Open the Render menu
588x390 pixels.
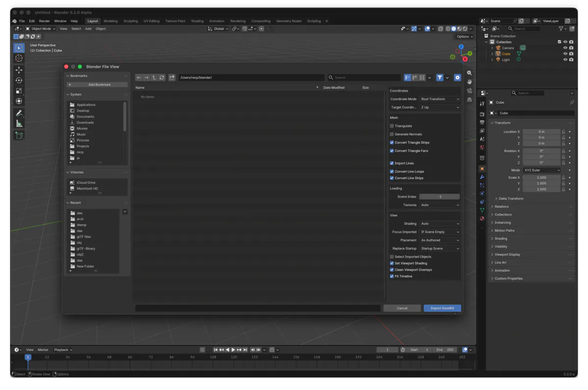[x=45, y=21]
